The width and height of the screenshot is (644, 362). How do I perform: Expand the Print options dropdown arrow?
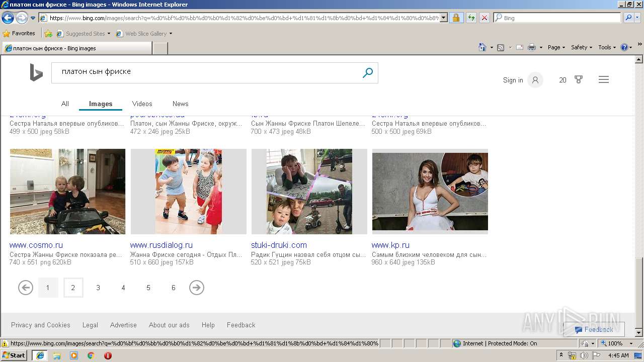(x=541, y=47)
